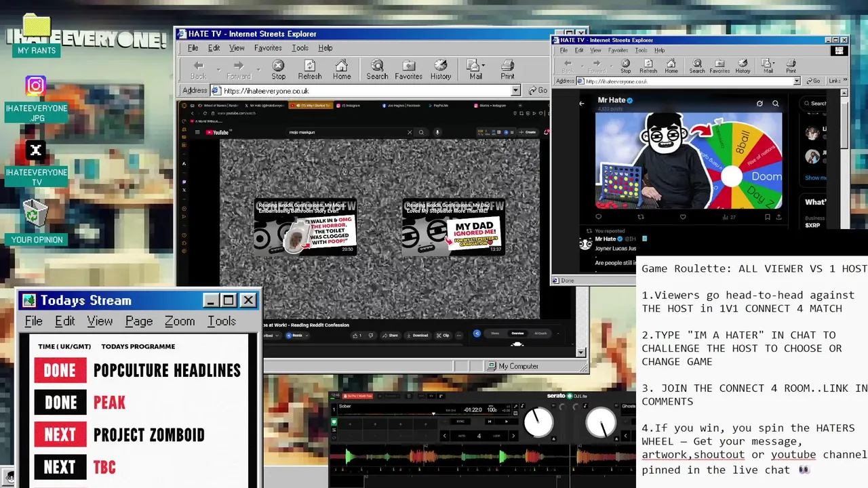Open My Dad Ignored Me video thumbnail

click(x=452, y=226)
